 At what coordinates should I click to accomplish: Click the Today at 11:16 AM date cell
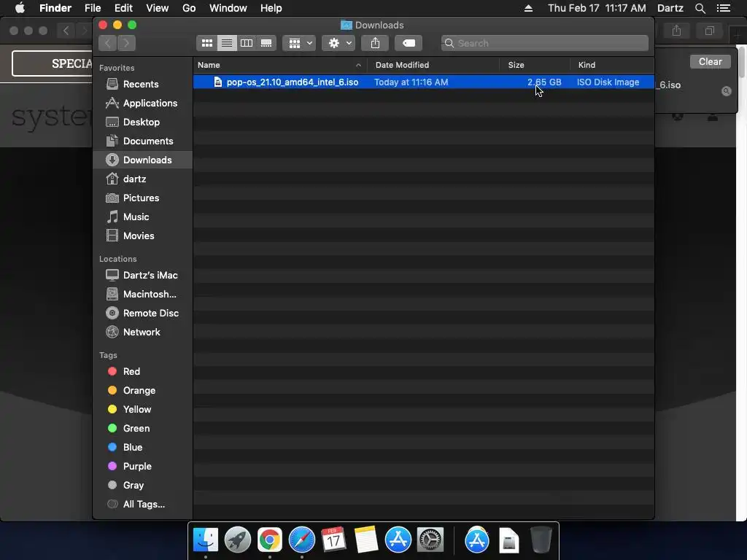click(411, 82)
